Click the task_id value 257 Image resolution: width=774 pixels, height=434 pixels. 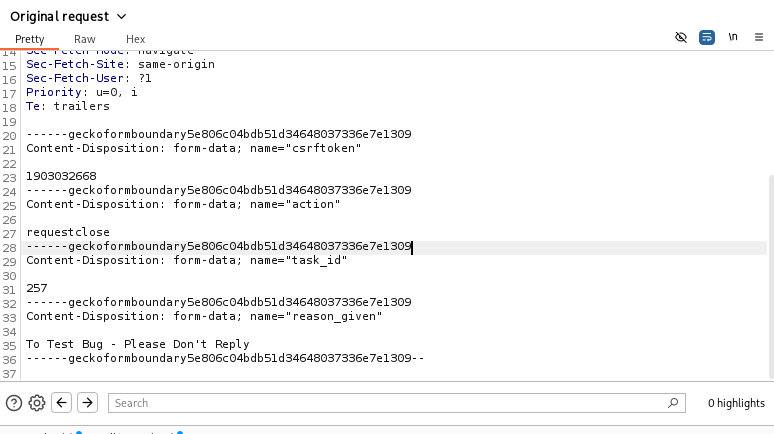coord(37,288)
